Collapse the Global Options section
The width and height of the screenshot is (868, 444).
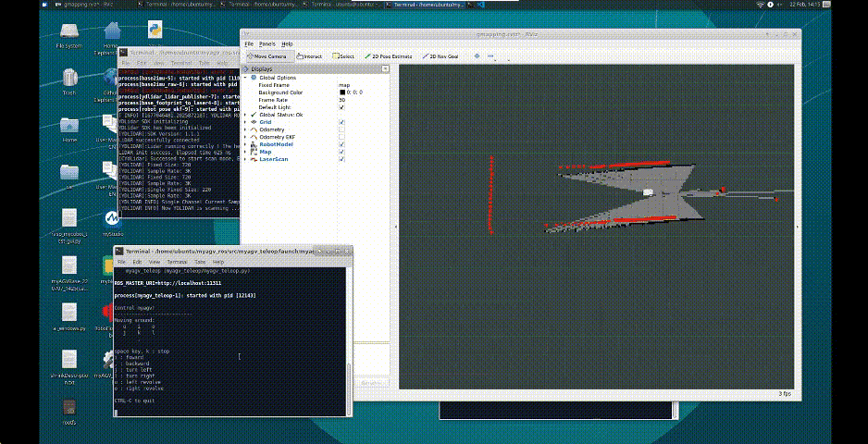click(245, 78)
